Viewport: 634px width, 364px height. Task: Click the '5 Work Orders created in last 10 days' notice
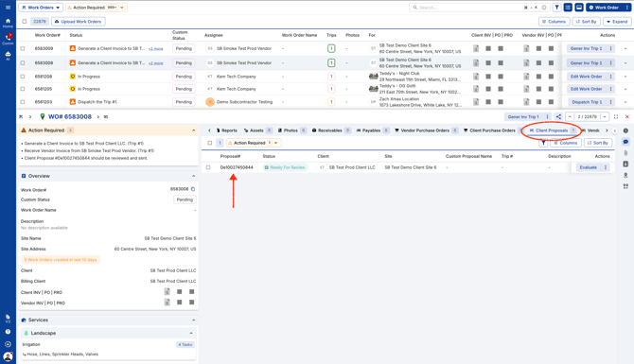[x=61, y=260]
